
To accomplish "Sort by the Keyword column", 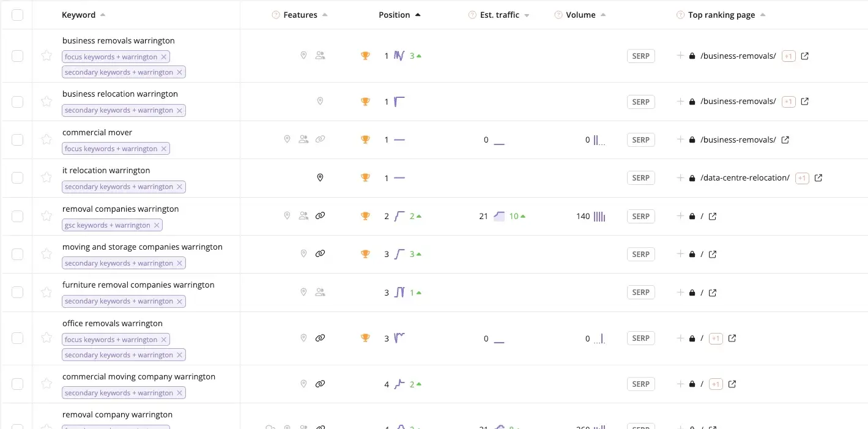I will (x=79, y=15).
